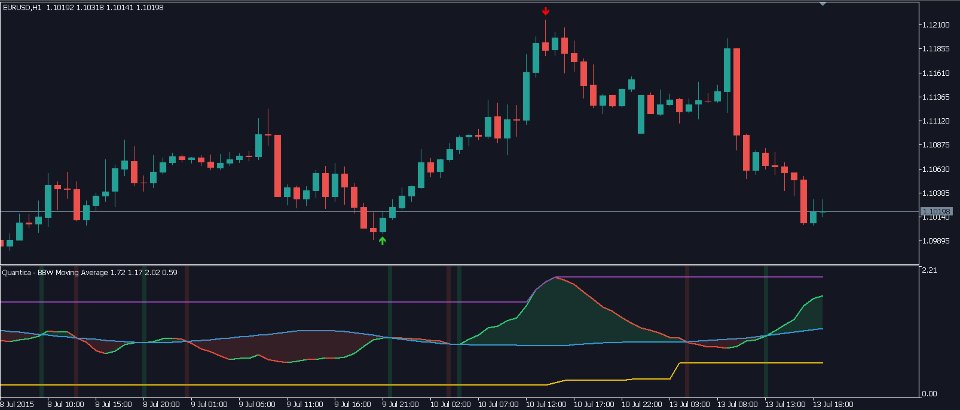
Task: Click the current price label 1.10198
Action: pyautogui.click(x=937, y=212)
